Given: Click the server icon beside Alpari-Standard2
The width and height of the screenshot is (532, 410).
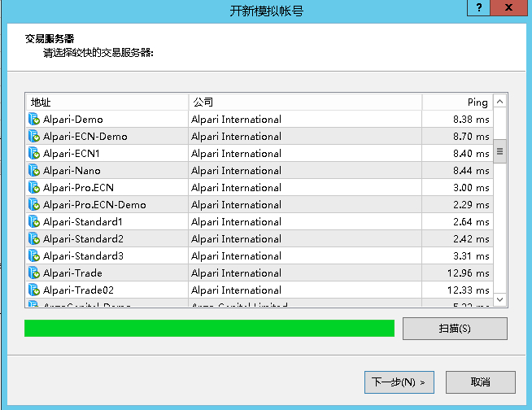Looking at the screenshot, I should (34, 238).
